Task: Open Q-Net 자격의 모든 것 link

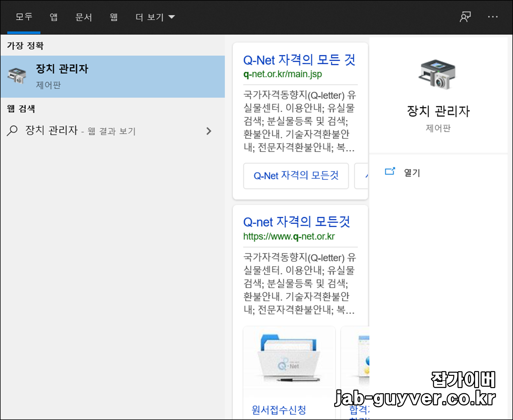Action: [x=299, y=60]
